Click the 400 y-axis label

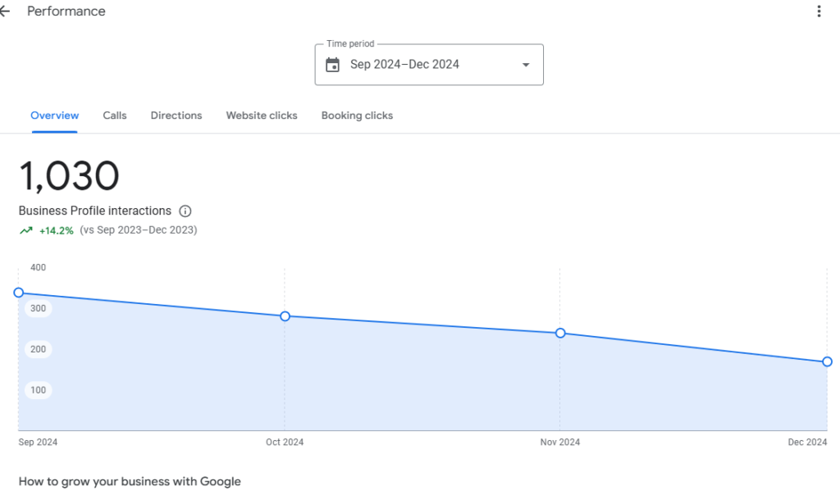[x=38, y=267]
